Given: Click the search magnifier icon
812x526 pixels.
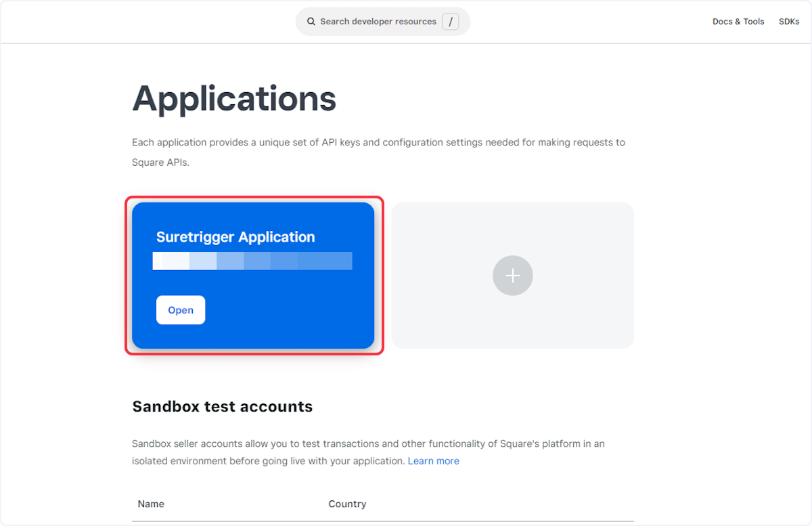Looking at the screenshot, I should tap(311, 21).
